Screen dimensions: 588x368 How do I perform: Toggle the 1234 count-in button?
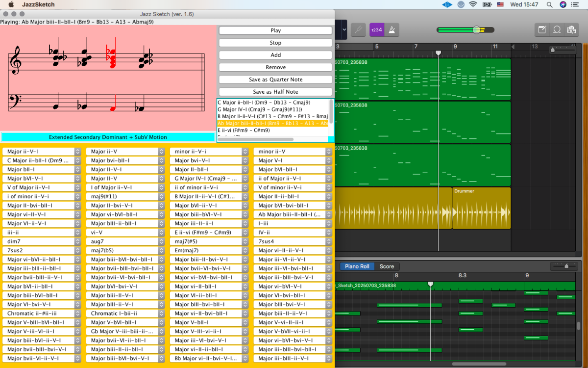pos(376,30)
